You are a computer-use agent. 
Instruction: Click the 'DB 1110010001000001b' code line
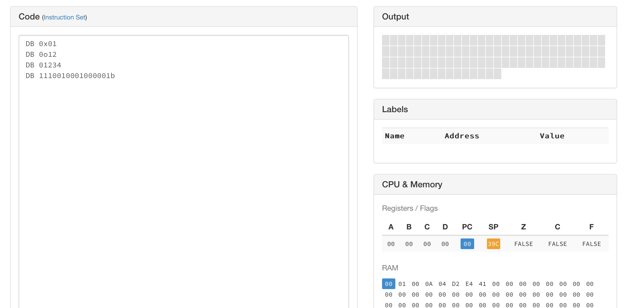point(70,76)
